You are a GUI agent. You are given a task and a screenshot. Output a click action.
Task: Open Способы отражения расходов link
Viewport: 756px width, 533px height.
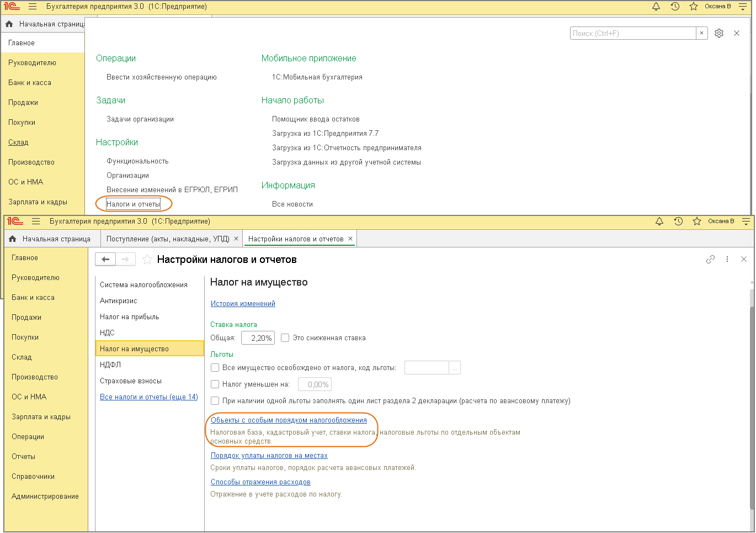(260, 482)
